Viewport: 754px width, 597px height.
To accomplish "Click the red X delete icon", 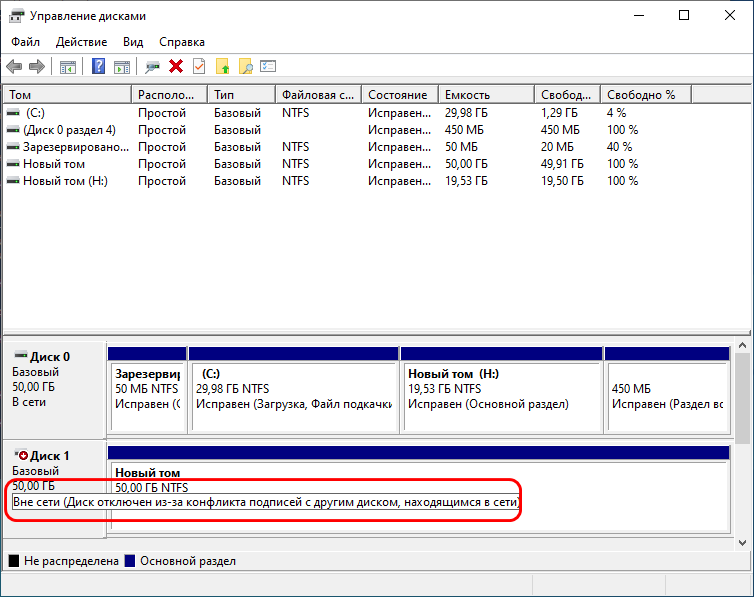I will pyautogui.click(x=176, y=66).
